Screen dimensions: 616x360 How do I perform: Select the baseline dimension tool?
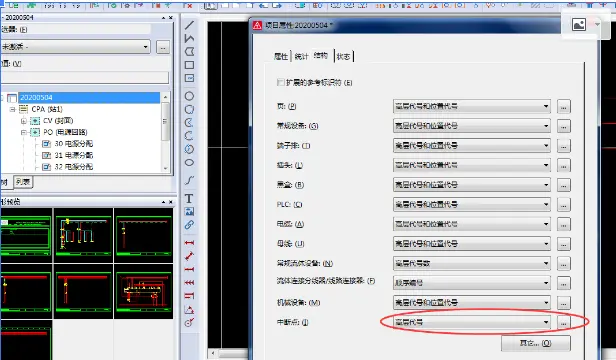pyautogui.click(x=189, y=296)
